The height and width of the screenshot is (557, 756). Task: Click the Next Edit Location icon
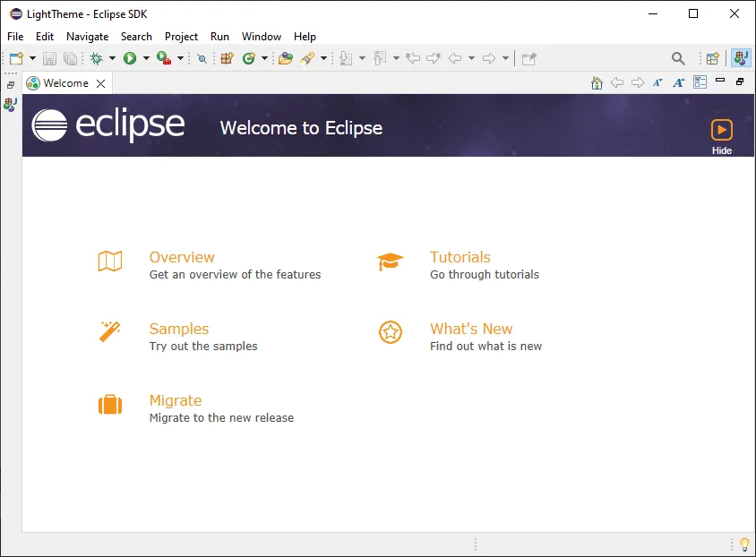click(434, 58)
